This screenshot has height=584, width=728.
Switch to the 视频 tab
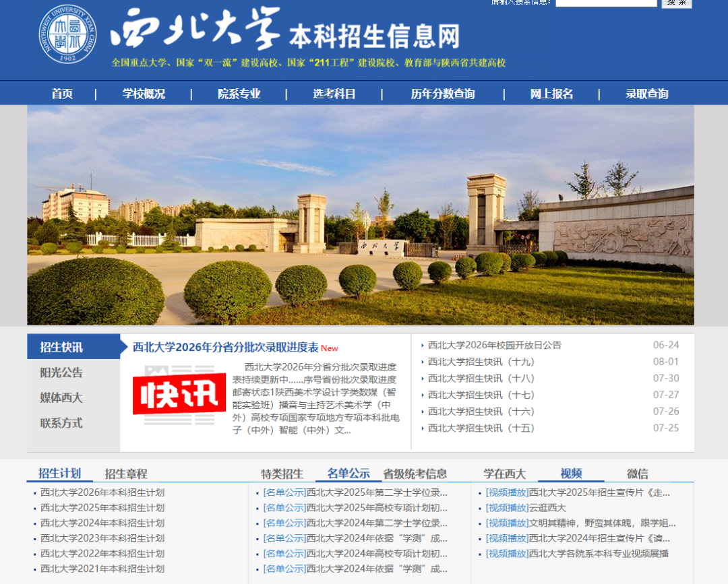coord(571,473)
